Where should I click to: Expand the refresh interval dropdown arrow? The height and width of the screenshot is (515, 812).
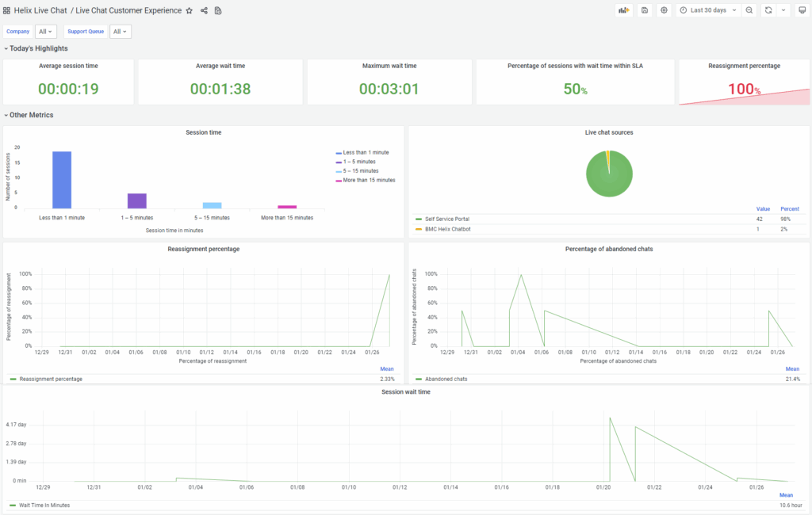783,10
